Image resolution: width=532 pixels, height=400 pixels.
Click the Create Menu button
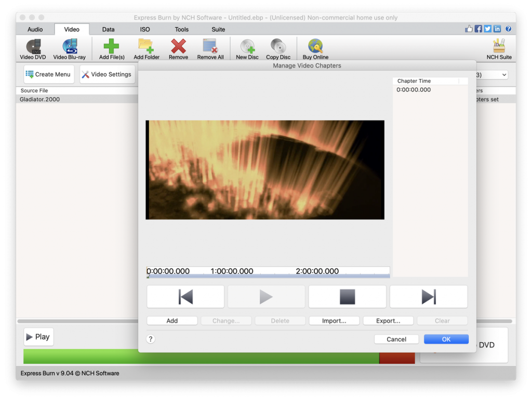click(49, 74)
